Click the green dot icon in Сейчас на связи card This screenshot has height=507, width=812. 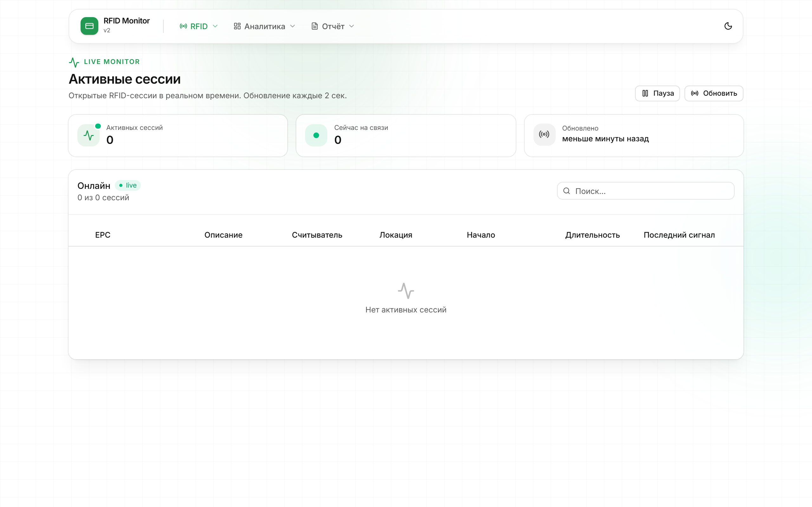click(x=316, y=136)
